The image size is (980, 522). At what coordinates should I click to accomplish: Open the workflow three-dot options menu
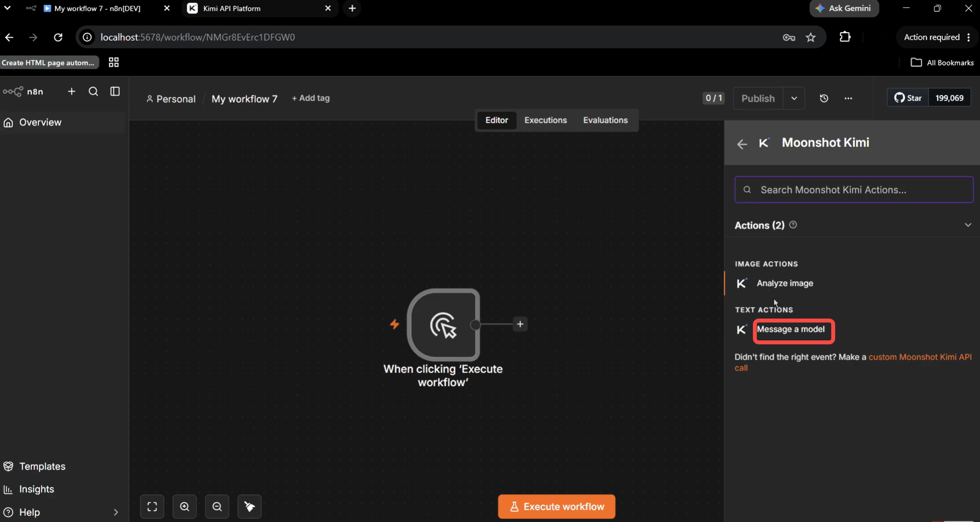[x=848, y=98]
